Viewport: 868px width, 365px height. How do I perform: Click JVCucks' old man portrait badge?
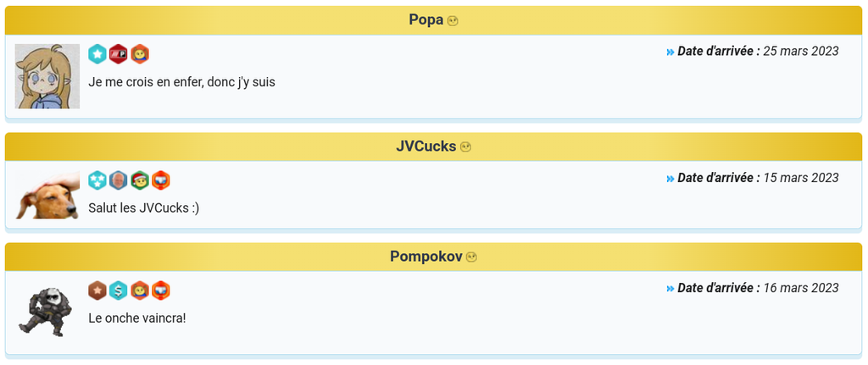coord(119,180)
